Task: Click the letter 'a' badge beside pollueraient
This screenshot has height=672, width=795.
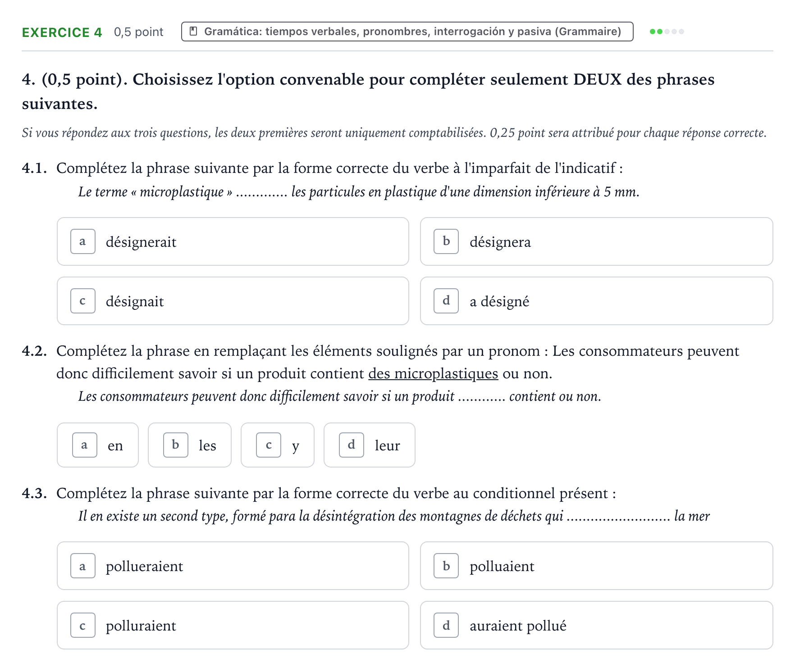Action: point(83,566)
